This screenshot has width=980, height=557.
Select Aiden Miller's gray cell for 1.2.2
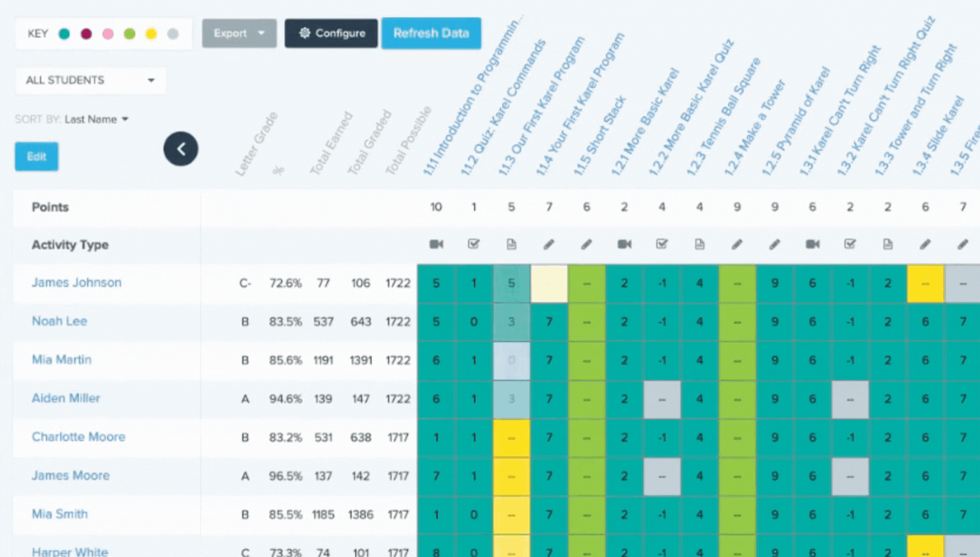pyautogui.click(x=662, y=399)
